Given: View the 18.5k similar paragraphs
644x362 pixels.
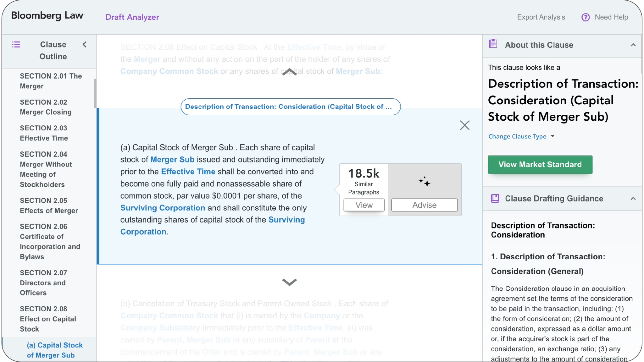Looking at the screenshot, I should (364, 205).
